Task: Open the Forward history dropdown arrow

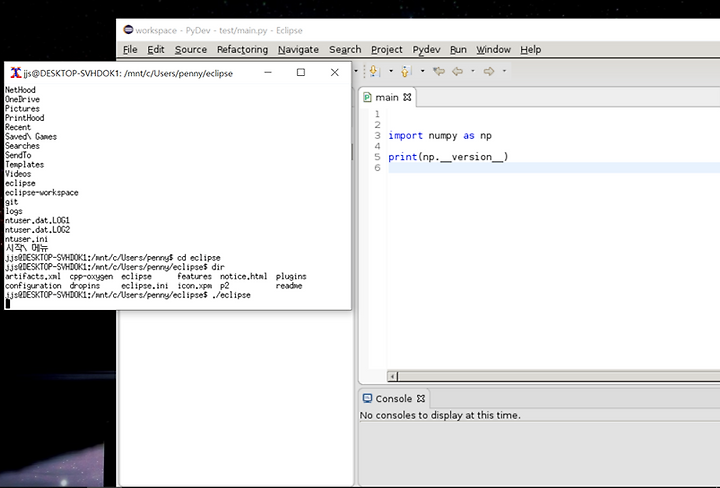Action: (504, 71)
